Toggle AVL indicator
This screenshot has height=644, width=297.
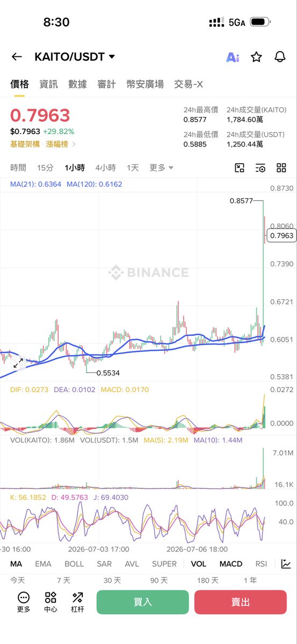coord(132,564)
